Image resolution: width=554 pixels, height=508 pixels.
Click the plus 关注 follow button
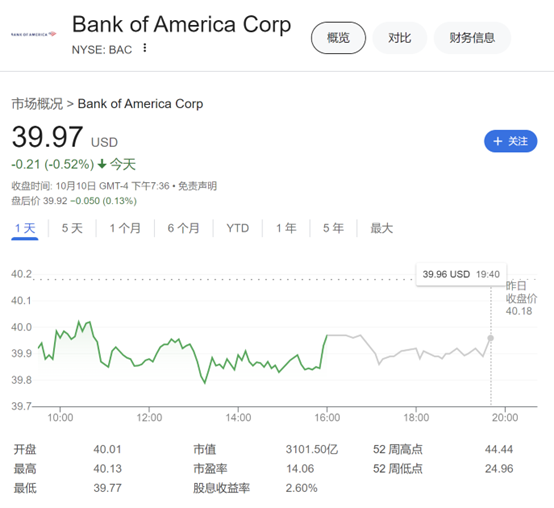pyautogui.click(x=510, y=141)
